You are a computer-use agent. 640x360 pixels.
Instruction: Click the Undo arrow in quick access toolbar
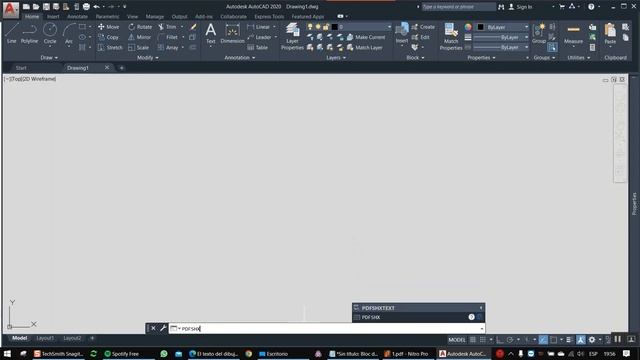click(x=97, y=7)
